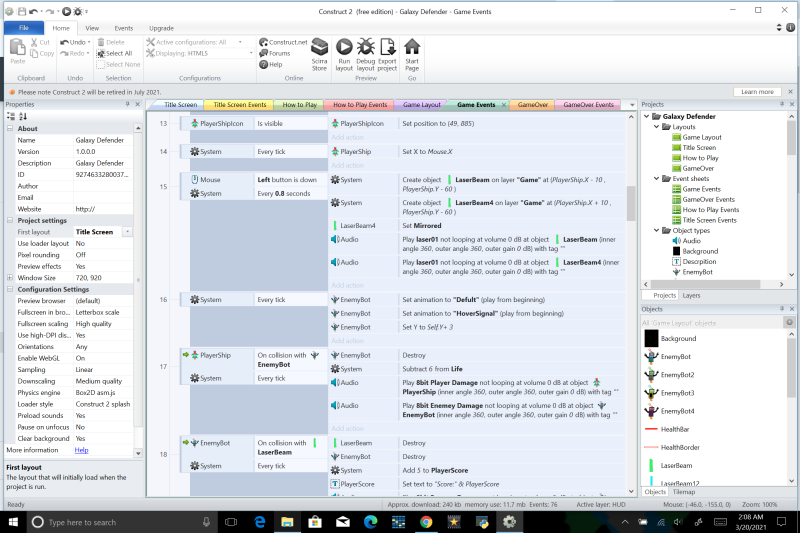Click the Help link in More information
800x533 pixels.
[81, 450]
